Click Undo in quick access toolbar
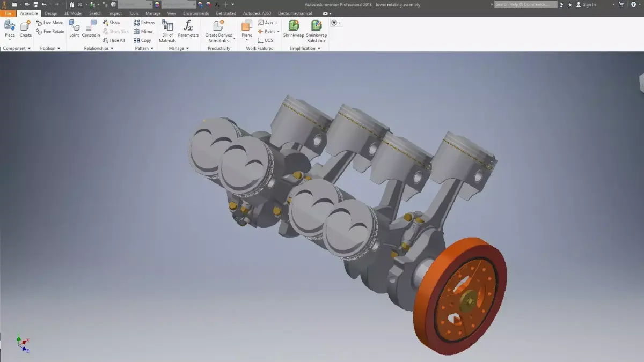Screen dimensions: 644x362 44,4
